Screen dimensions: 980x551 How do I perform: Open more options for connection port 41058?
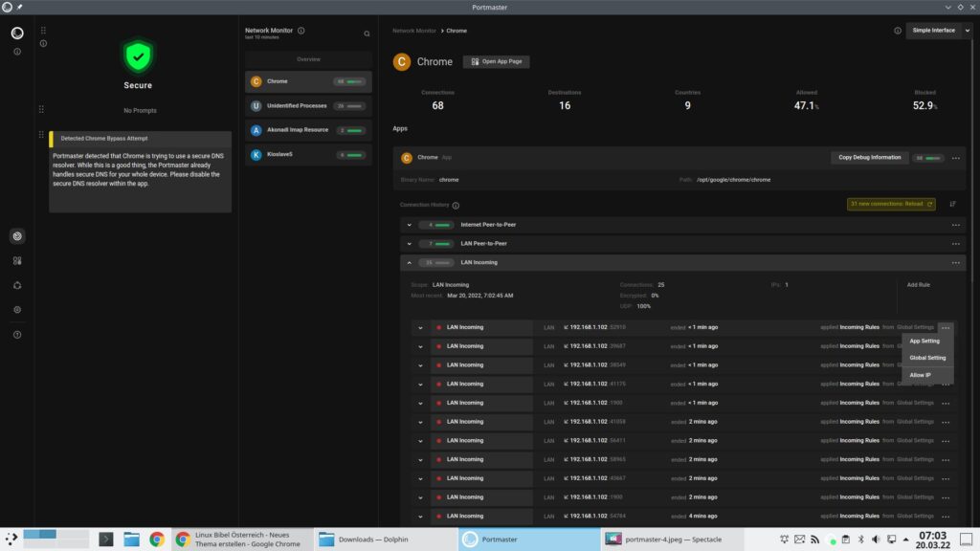pyautogui.click(x=946, y=422)
